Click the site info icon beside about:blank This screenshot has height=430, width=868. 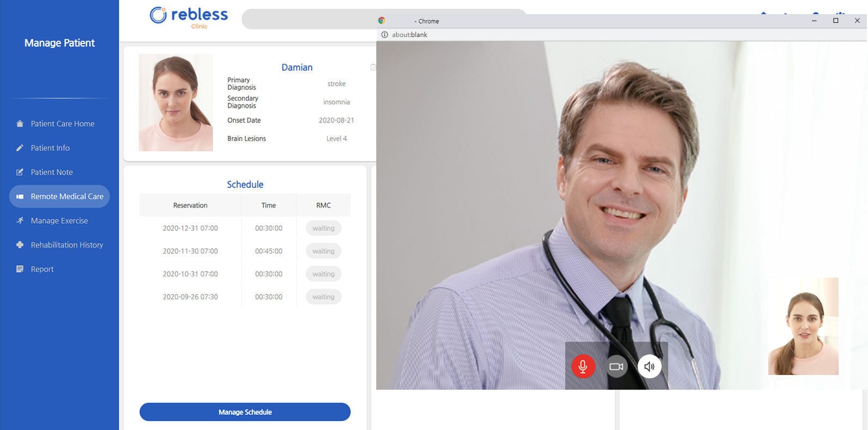pos(384,35)
